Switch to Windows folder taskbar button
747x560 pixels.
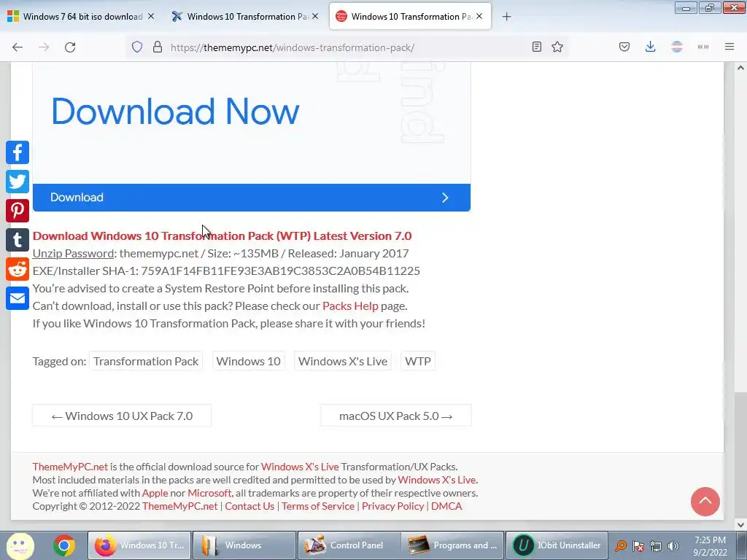[244, 545]
